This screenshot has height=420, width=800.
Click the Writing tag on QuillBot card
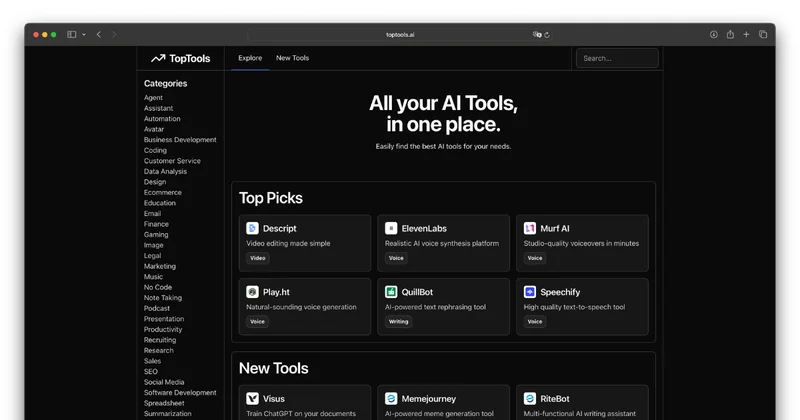[x=398, y=322]
